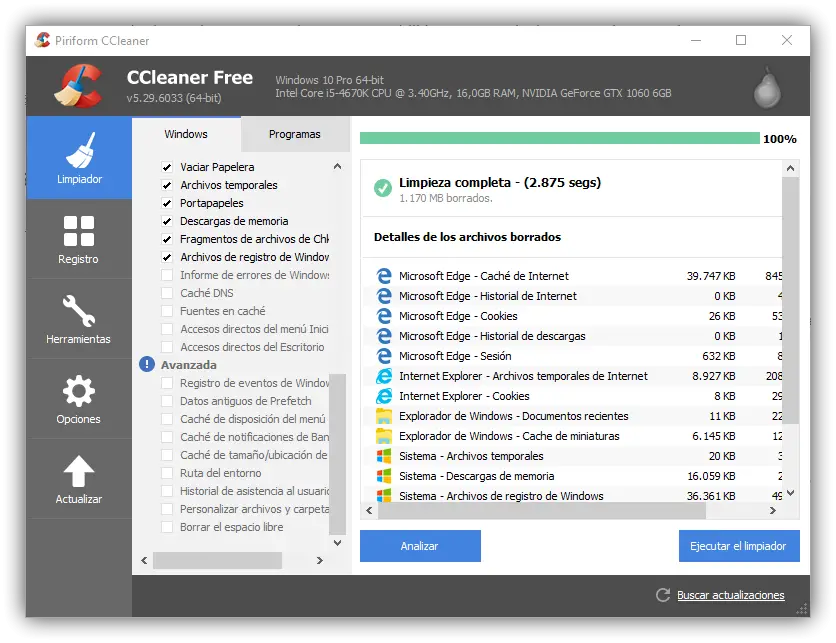Open the Herramientas wrench icon
This screenshot has width=836, height=643.
(79, 310)
